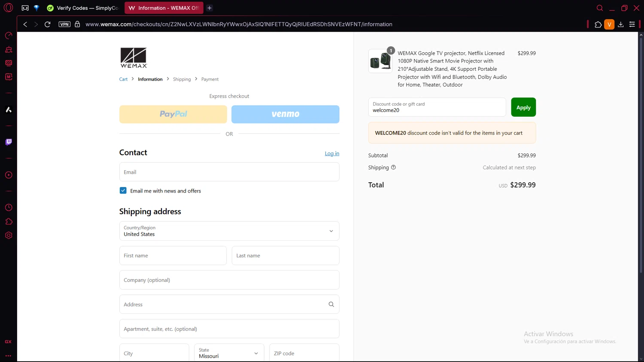This screenshot has width=644, height=362.
Task: Click the Log in link
Action: 332,154
